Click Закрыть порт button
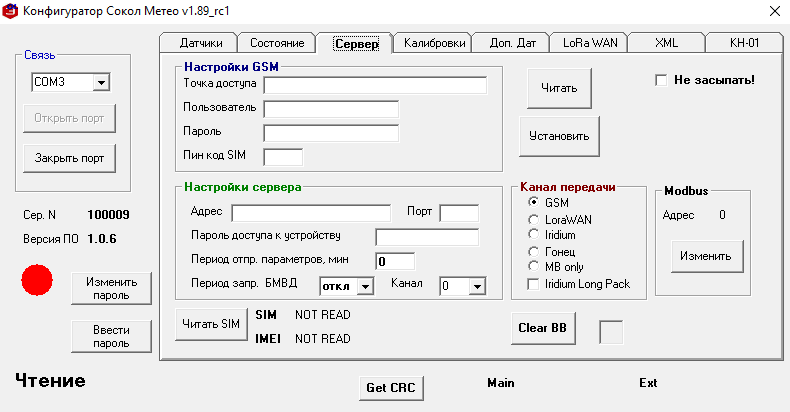Screen dimensions: 790x412 point(70,158)
